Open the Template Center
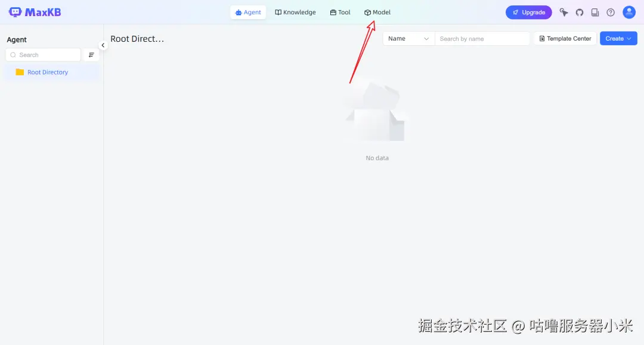The width and height of the screenshot is (644, 345). 564,38
